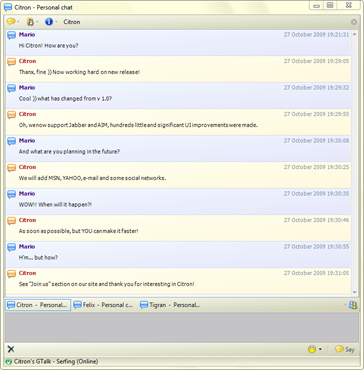Viewport: 364px width, 370px height.
Task: Click sender name Mario above "Hi Citron!"
Action: coord(27,34)
